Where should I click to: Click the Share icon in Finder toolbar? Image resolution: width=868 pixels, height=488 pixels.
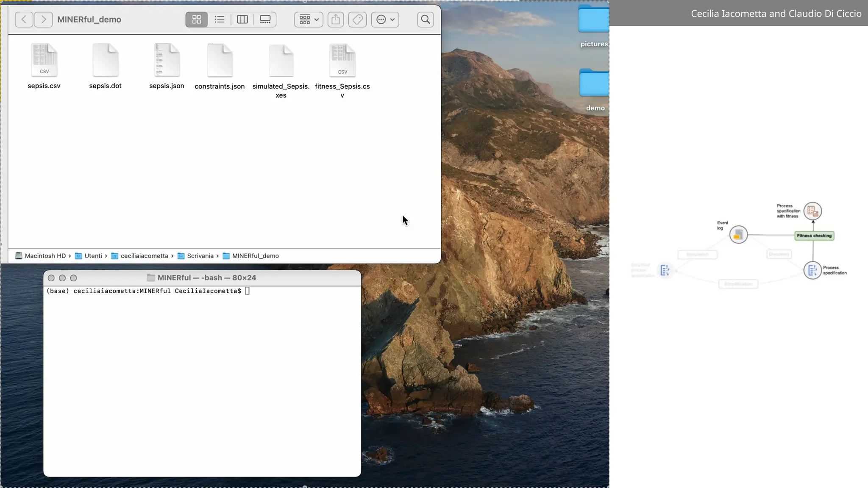(336, 19)
